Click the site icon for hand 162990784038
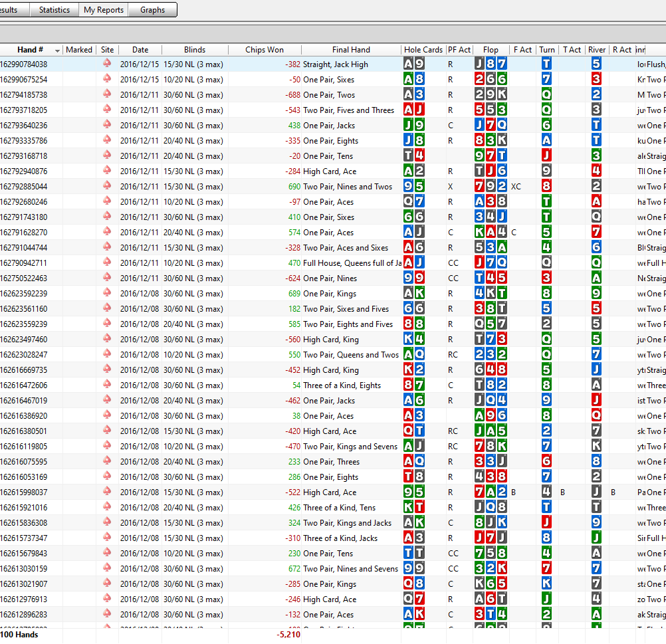Viewport: 666px width, 644px height. pyautogui.click(x=107, y=64)
